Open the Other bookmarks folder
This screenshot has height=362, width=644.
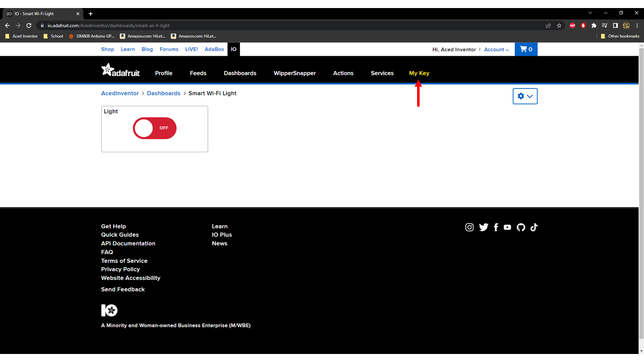(x=620, y=36)
